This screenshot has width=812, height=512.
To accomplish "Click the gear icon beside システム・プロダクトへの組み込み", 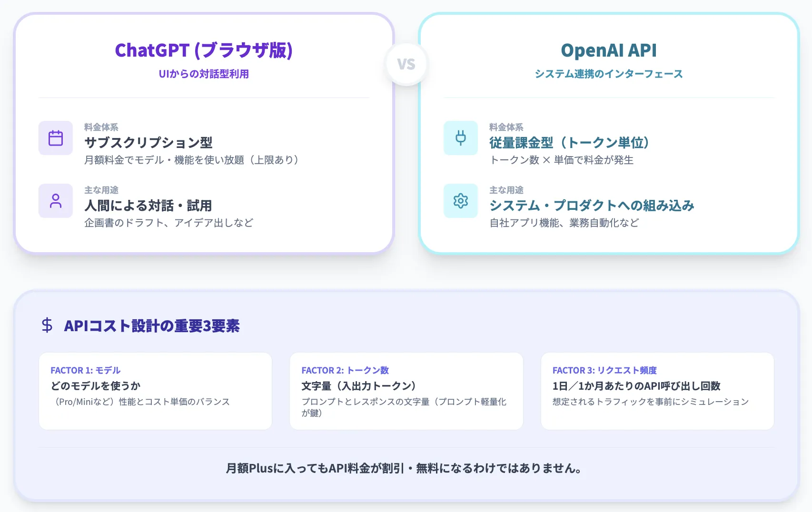I will [x=460, y=201].
